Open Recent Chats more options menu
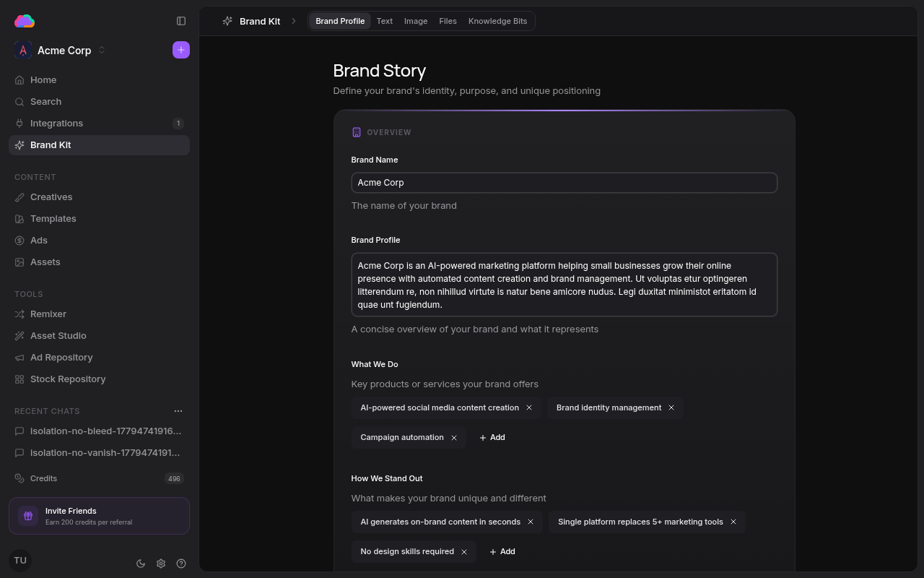Image resolution: width=924 pixels, height=578 pixels. 178,411
